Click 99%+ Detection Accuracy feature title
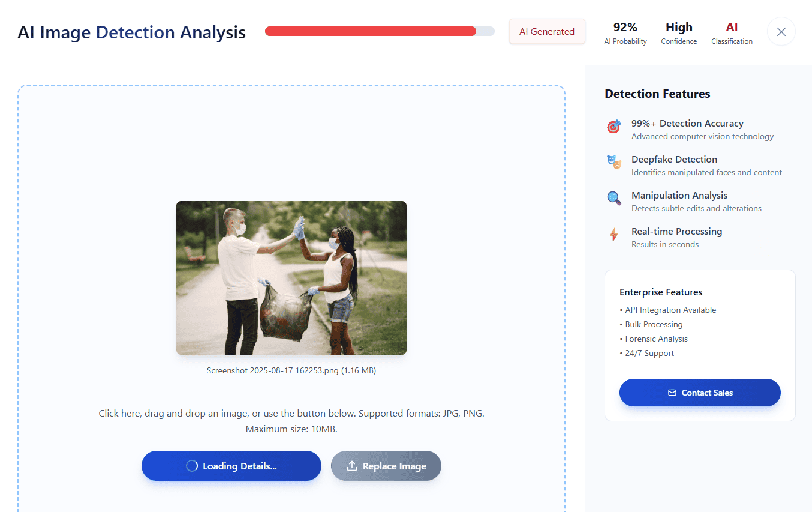 (687, 123)
